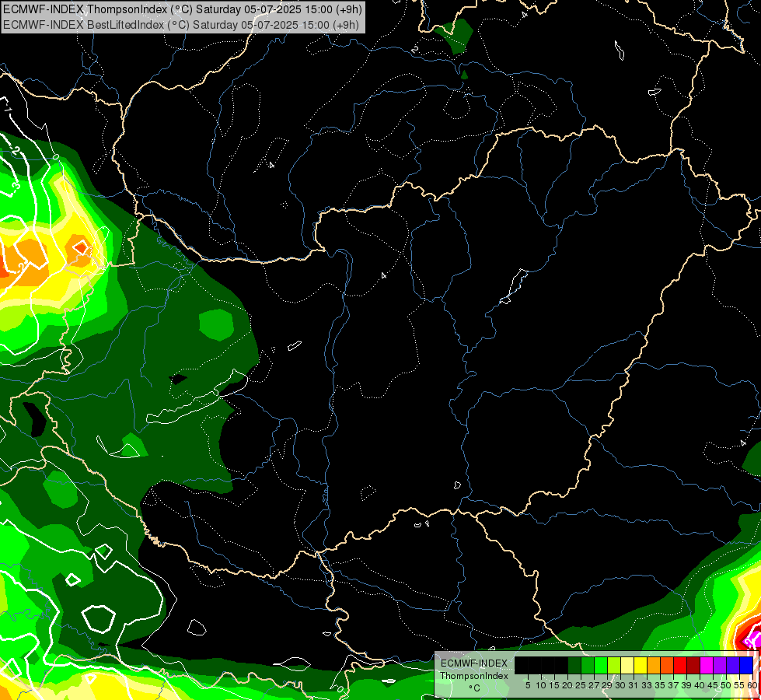Choose the orange-red 35-37 legend swatch
761x700 pixels.
point(667,665)
